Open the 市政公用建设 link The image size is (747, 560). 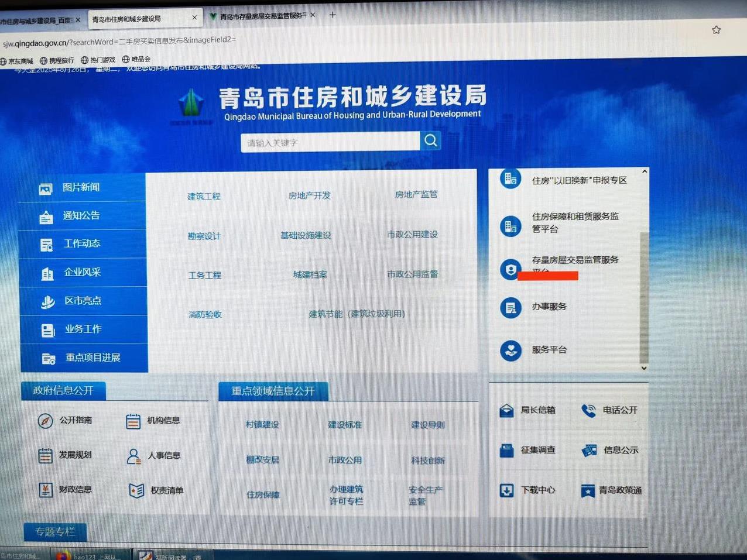click(412, 234)
